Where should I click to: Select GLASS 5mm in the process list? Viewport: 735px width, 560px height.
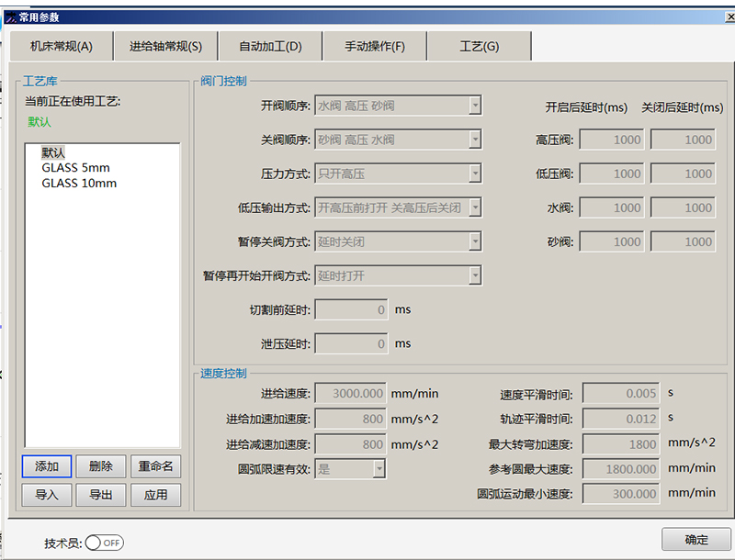tap(75, 168)
